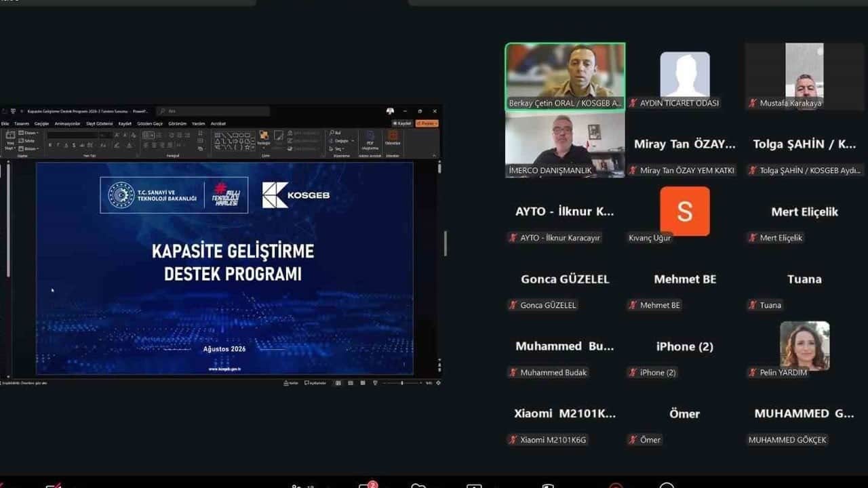Switch to Slide Sorter view
The width and height of the screenshot is (868, 488).
click(x=351, y=383)
